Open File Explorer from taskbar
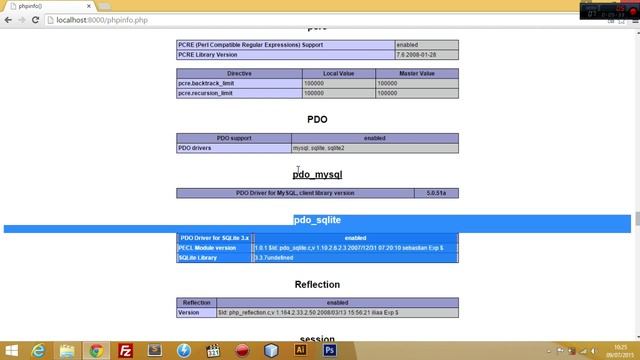The width and height of the screenshot is (640, 360). [67, 351]
